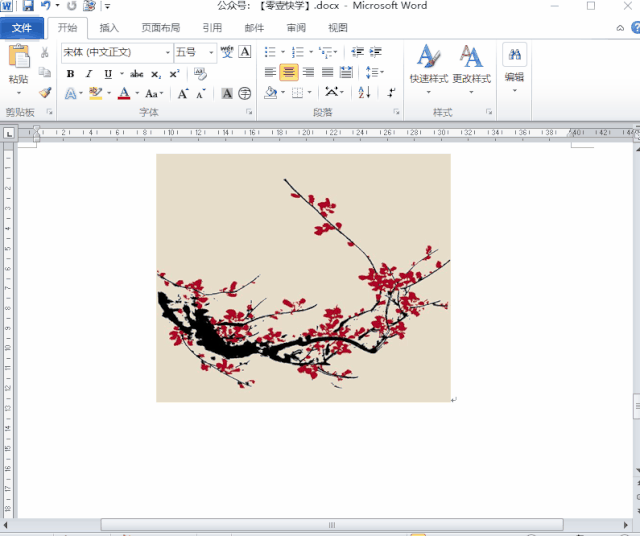Screen dimensions: 640x536
Task: Open the Styles pane launcher
Action: click(489, 112)
